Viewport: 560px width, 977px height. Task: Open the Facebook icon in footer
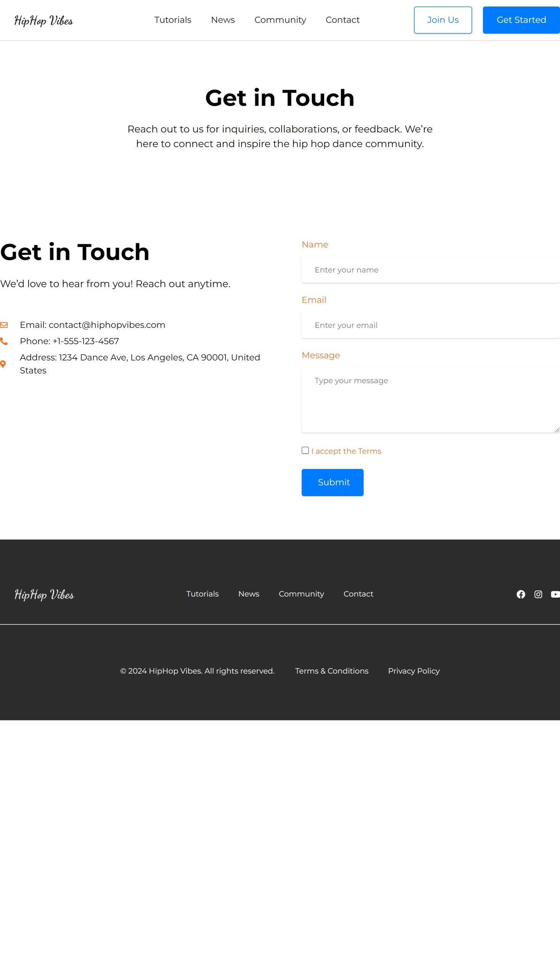pyautogui.click(x=521, y=594)
